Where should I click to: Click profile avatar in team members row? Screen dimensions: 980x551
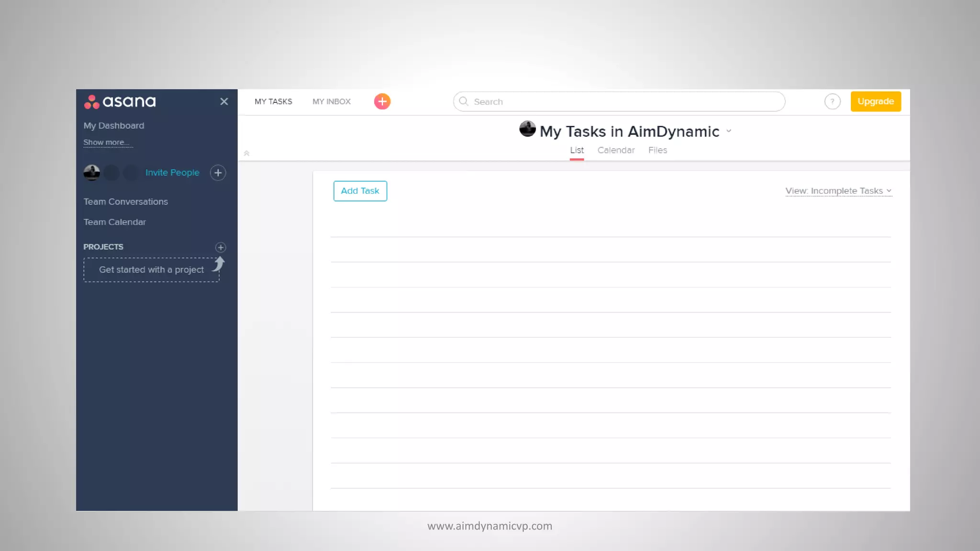point(92,173)
